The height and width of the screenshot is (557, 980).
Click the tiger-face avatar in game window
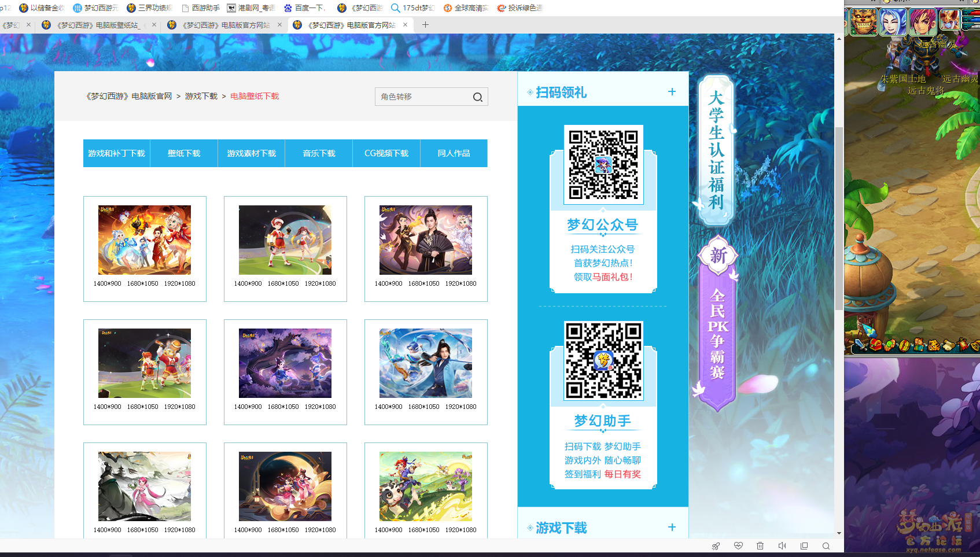[863, 21]
